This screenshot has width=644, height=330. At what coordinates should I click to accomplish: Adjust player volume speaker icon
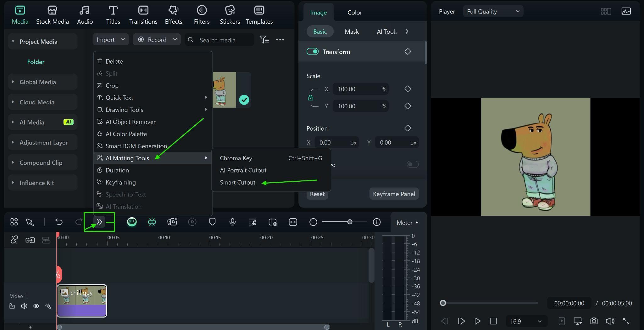(x=610, y=321)
